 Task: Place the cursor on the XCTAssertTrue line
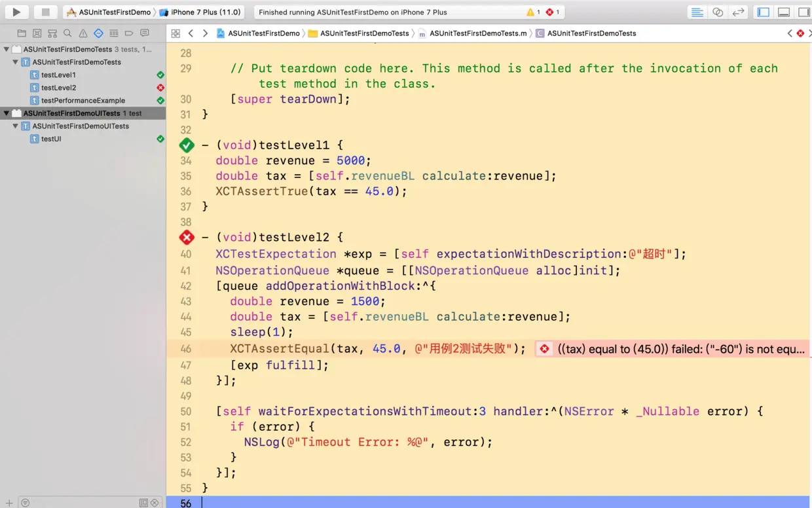tap(312, 191)
